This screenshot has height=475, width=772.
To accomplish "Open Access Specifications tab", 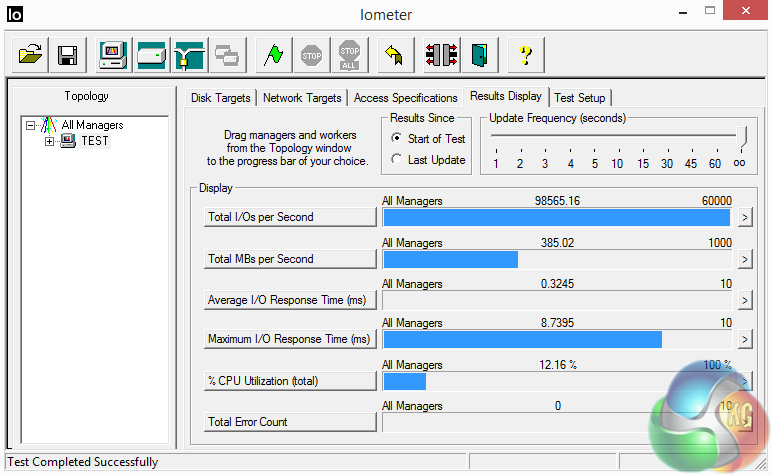I will coord(405,98).
